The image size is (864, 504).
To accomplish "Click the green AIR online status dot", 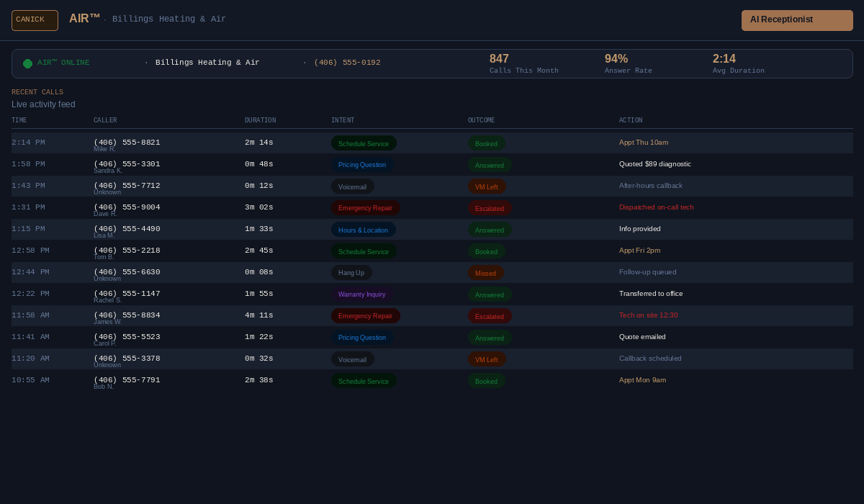I will pyautogui.click(x=27, y=63).
